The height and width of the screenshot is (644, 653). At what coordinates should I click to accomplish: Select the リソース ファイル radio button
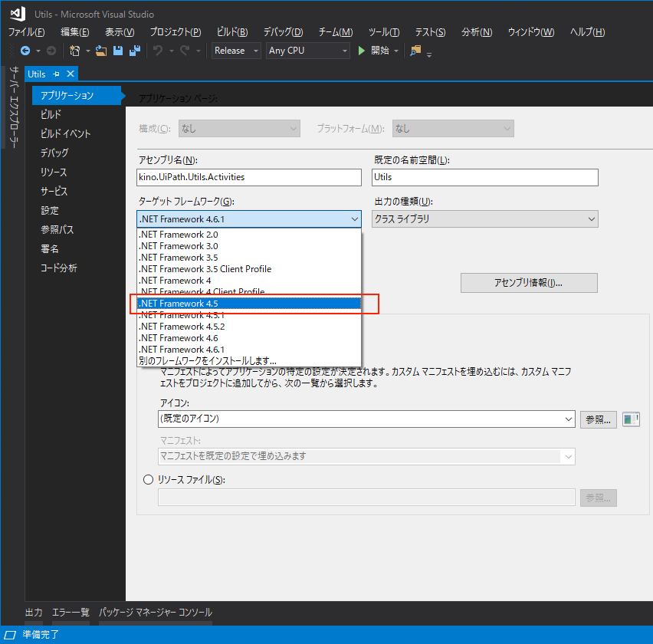coord(148,479)
